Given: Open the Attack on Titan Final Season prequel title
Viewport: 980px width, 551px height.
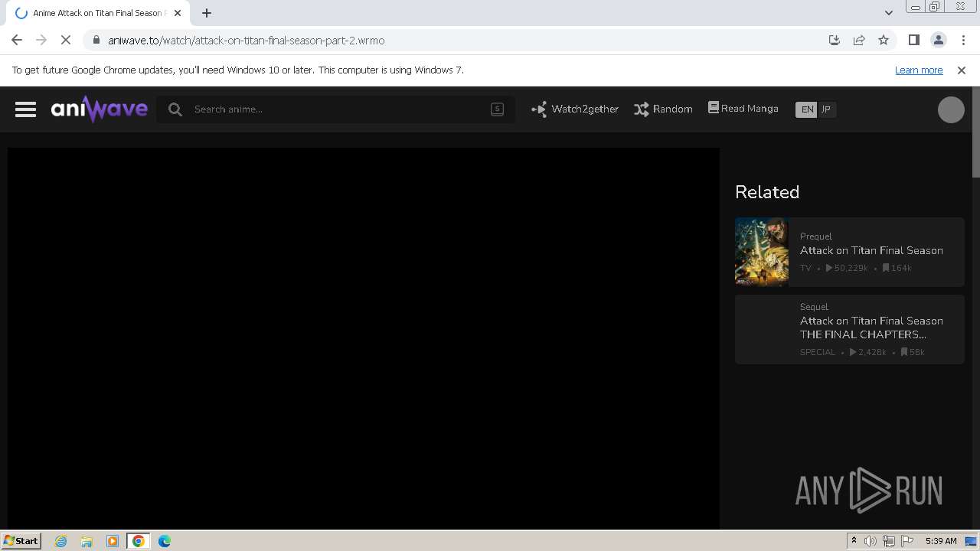Looking at the screenshot, I should pyautogui.click(x=871, y=250).
